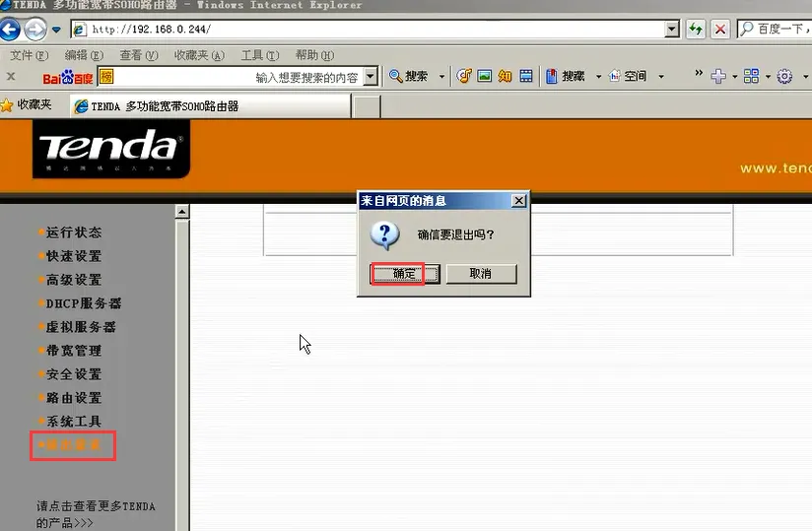The height and width of the screenshot is (531, 812).
Task: Open the 编辑(E) menu
Action: [84, 55]
